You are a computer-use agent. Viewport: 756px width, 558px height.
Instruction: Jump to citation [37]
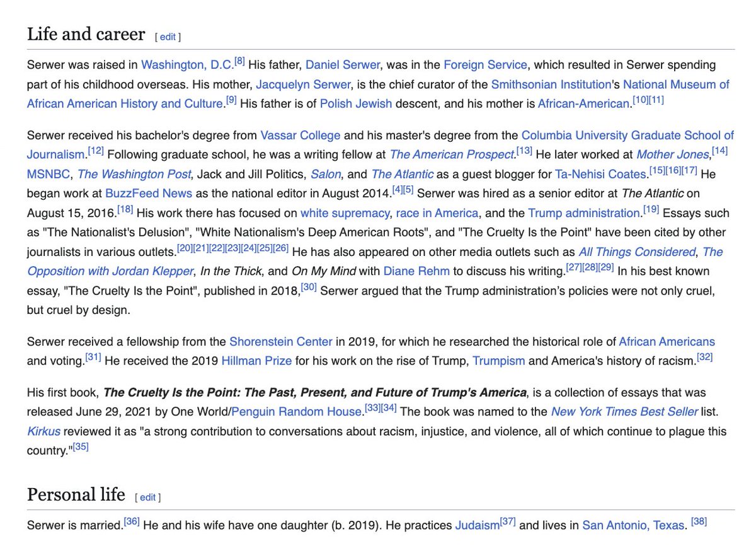508,521
